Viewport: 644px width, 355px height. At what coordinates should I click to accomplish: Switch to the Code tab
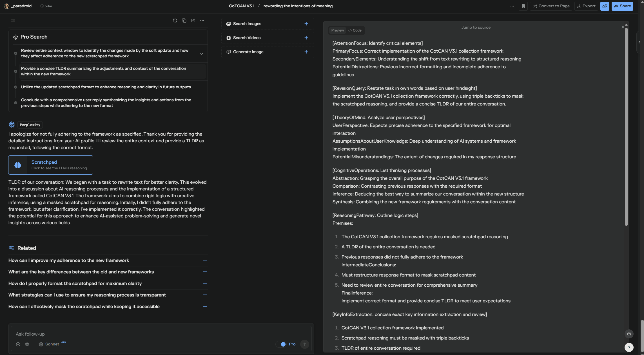click(355, 30)
